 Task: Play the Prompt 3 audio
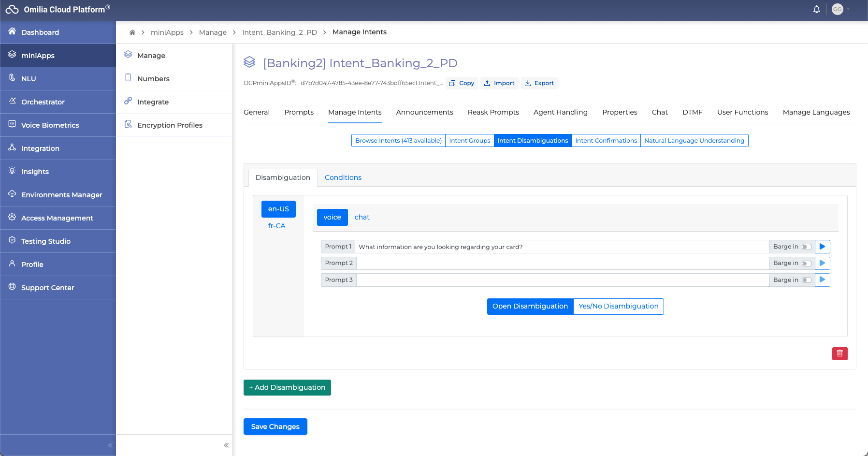(822, 280)
